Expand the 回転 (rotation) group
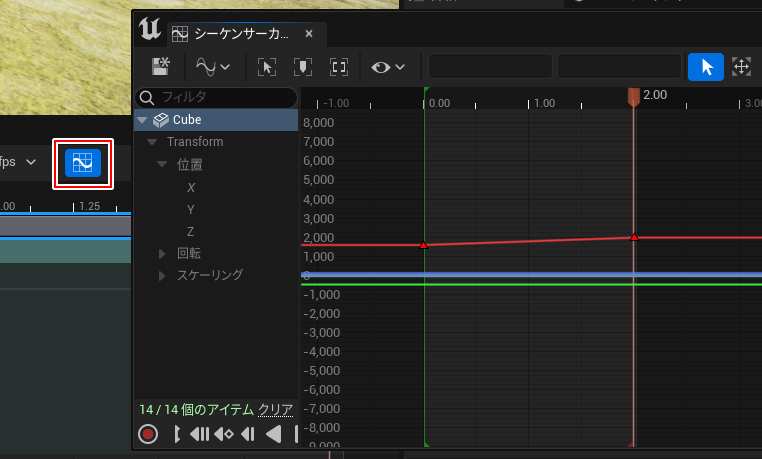 pyautogui.click(x=163, y=253)
